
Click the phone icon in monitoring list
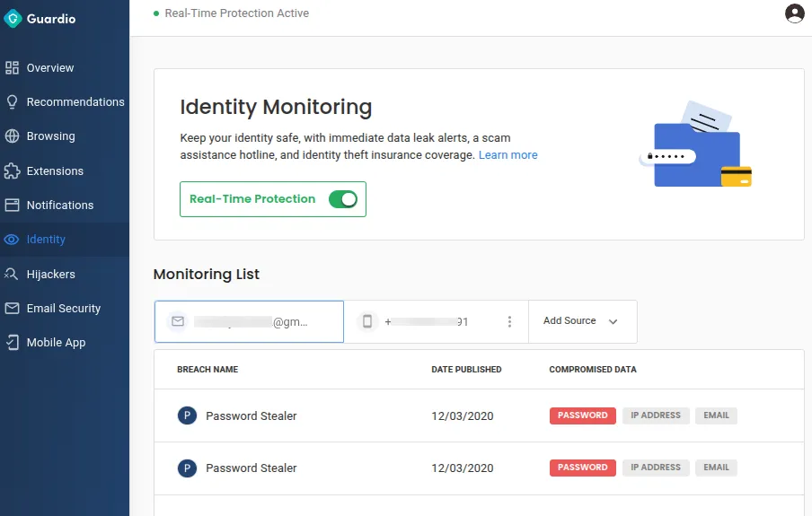tap(367, 321)
